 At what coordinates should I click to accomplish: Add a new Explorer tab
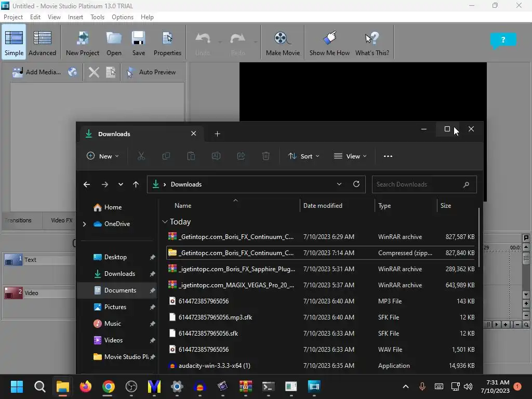click(x=218, y=134)
